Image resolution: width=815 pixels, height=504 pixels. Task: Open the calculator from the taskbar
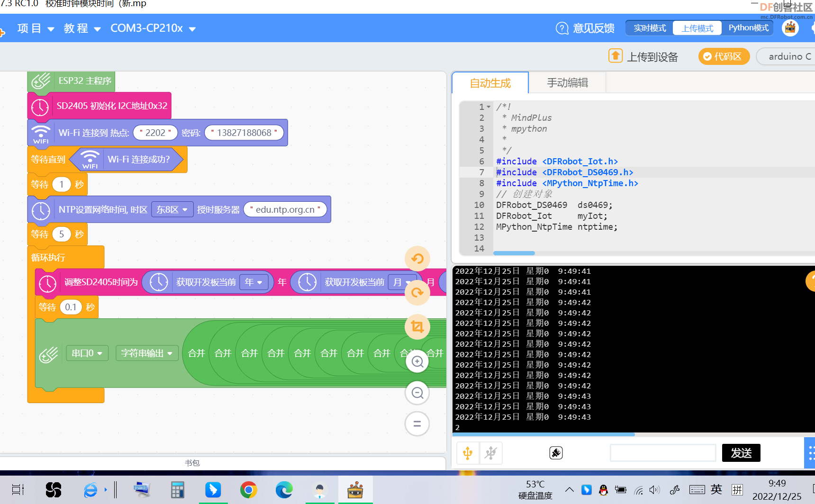coord(177,490)
